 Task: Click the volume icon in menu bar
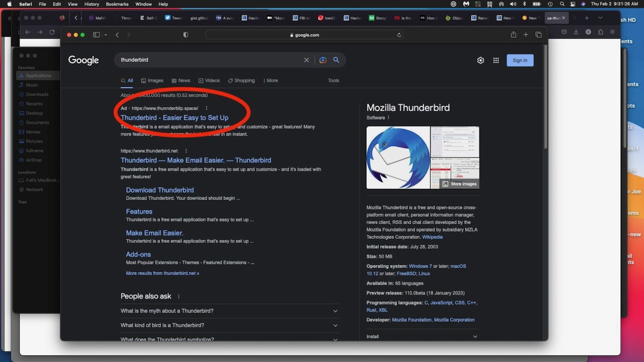(513, 4)
